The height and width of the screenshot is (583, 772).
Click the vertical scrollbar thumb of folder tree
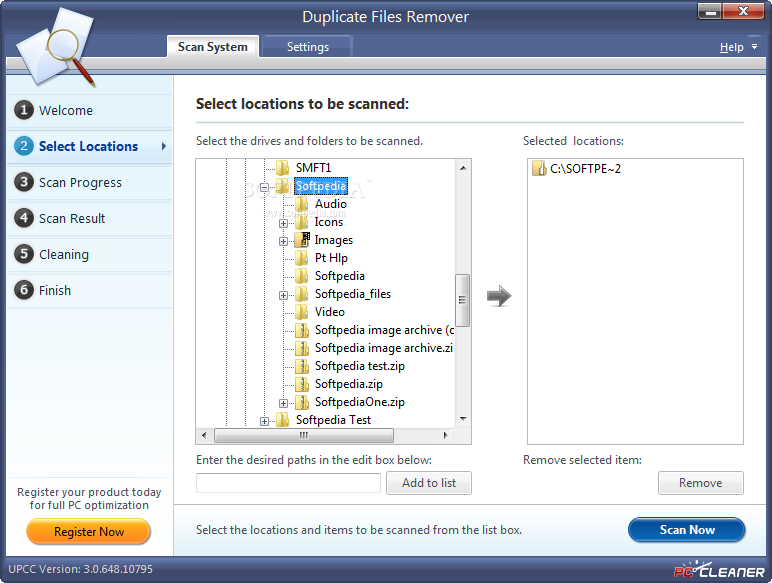[x=462, y=300]
